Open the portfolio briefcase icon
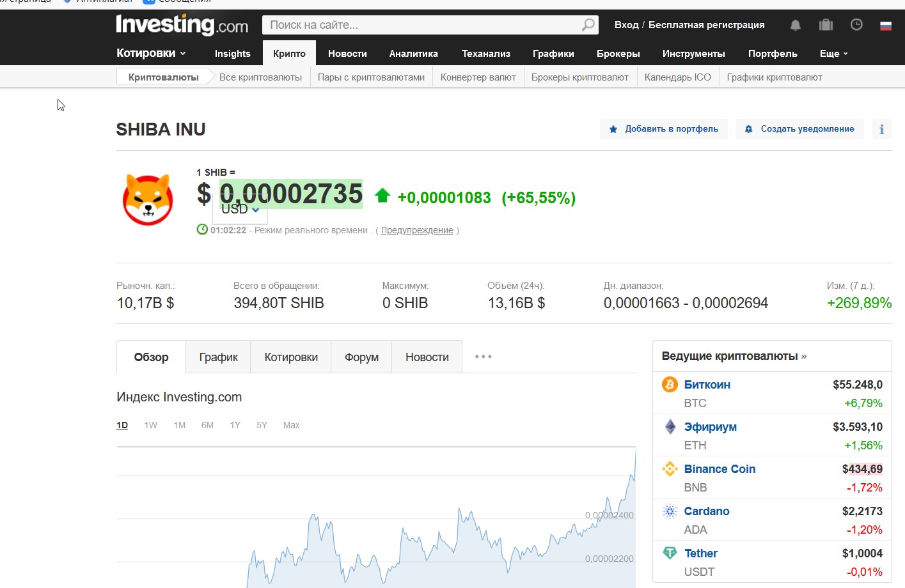 (826, 25)
